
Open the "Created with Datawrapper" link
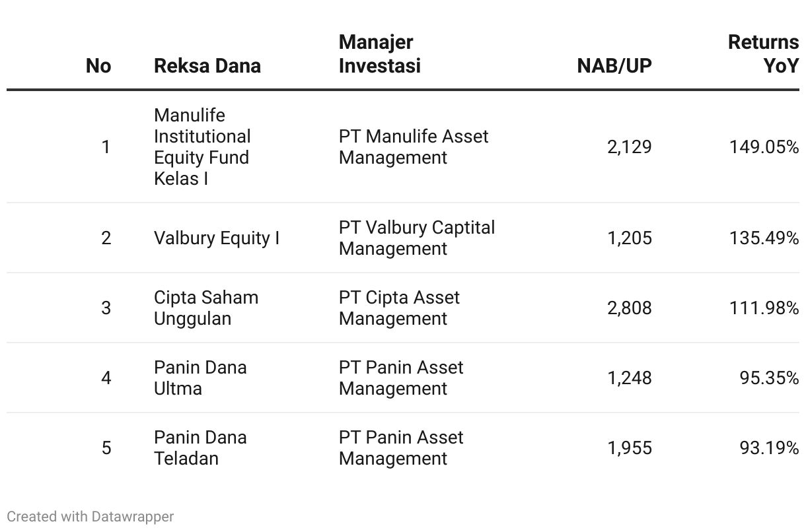[x=91, y=516]
